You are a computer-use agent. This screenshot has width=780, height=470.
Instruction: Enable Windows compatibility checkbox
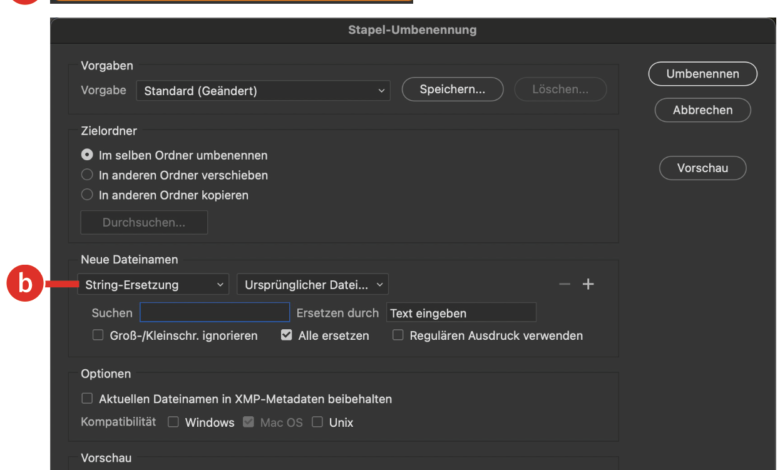point(173,422)
